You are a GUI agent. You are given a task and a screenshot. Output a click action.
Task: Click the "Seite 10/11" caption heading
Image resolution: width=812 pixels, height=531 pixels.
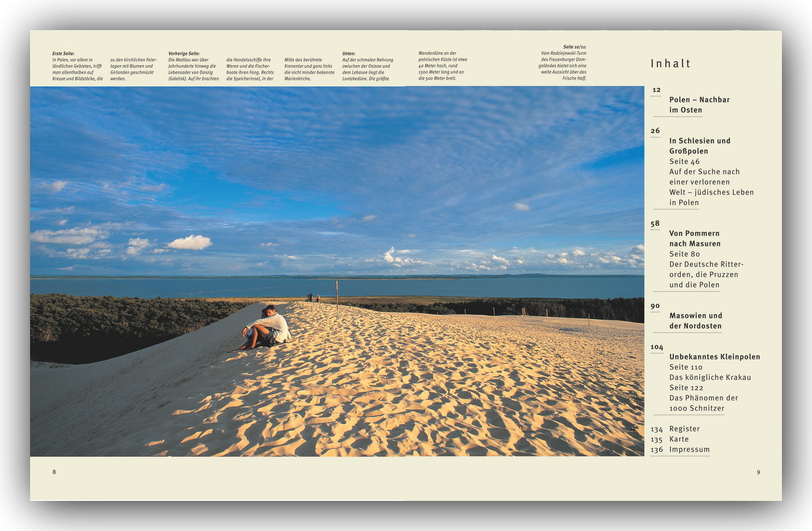575,47
